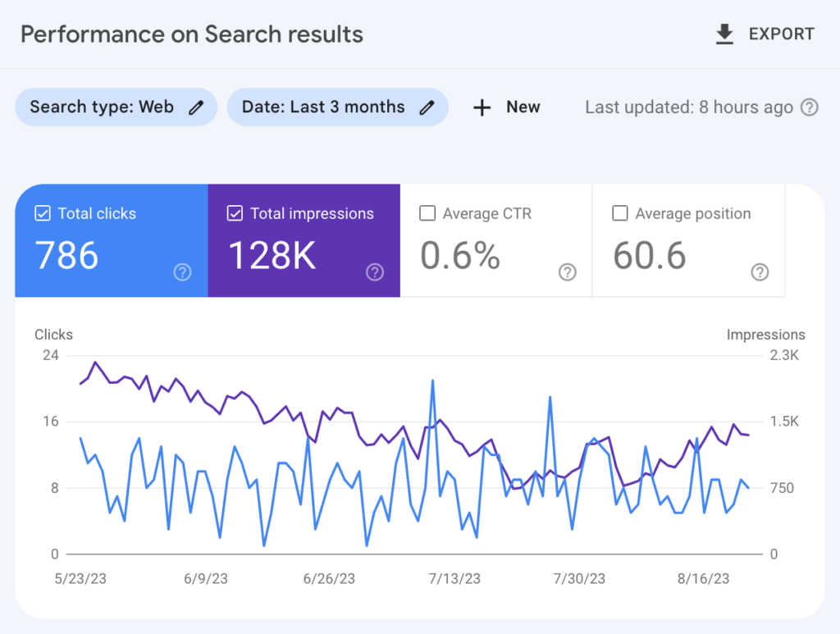
Task: Click the Export download icon
Action: (724, 34)
